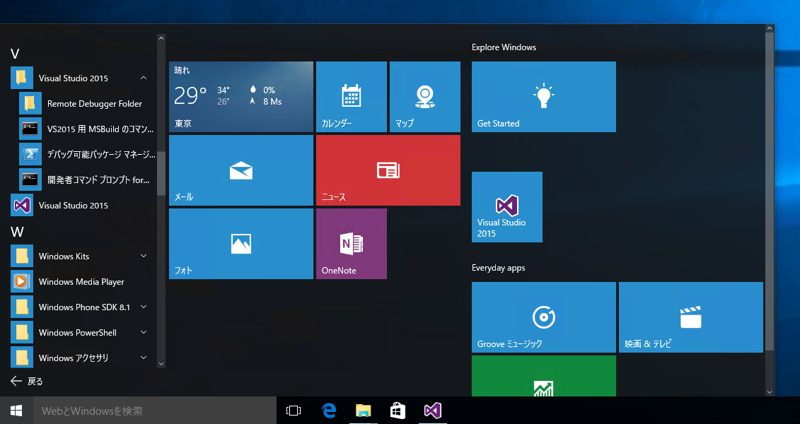Image resolution: width=800 pixels, height=424 pixels.
Task: Switch to Visual Studio on the taskbar
Action: point(433,411)
